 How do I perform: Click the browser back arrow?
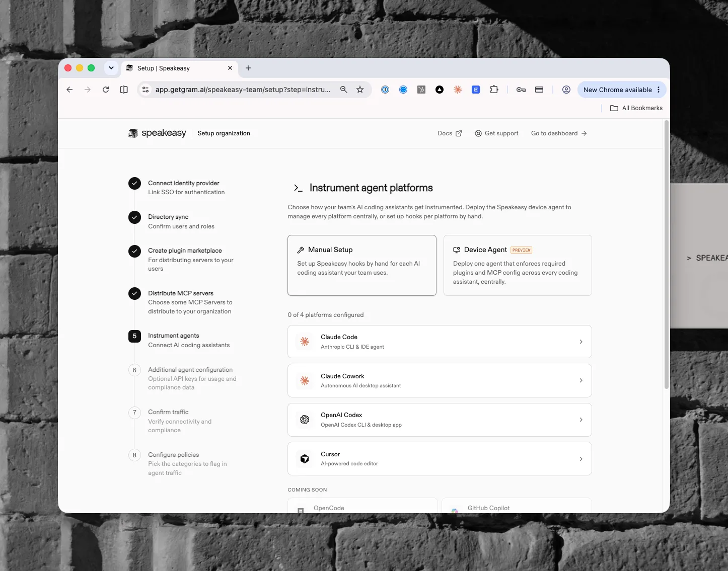coord(69,90)
